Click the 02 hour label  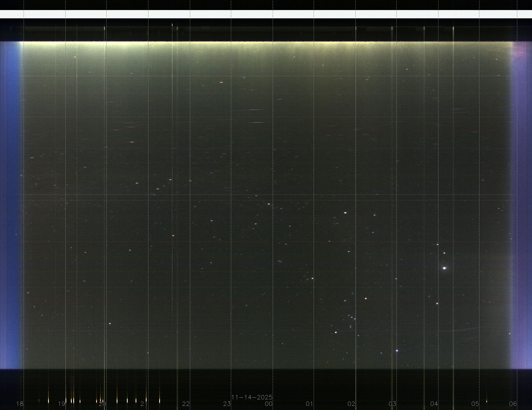351,404
